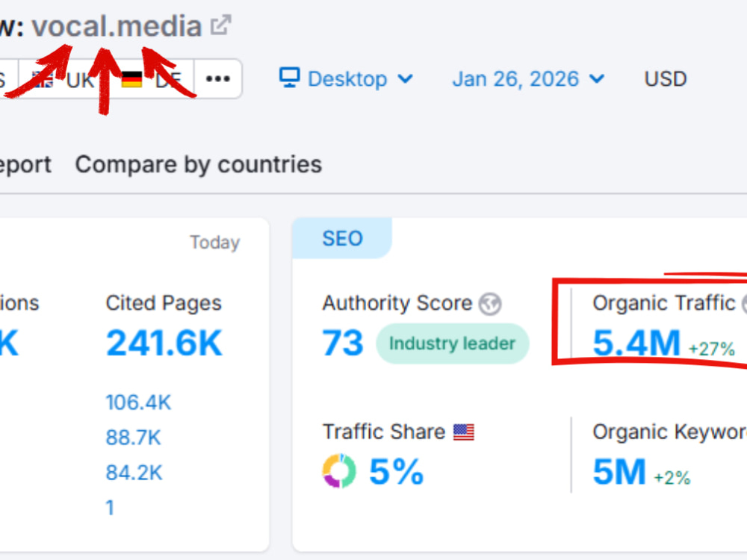Viewport: 747px width, 560px height.
Task: Click the Germany flag icon
Action: (x=131, y=79)
